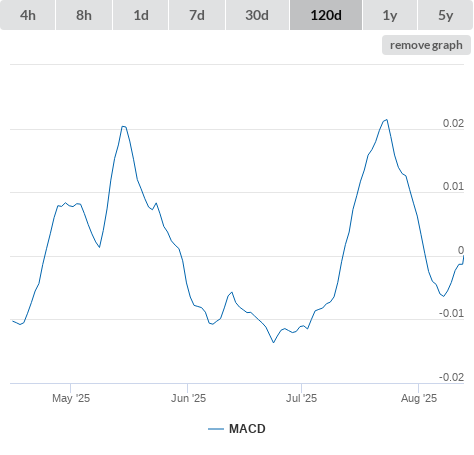Click the Aug '25 axis label
474x455 pixels.
click(419, 398)
